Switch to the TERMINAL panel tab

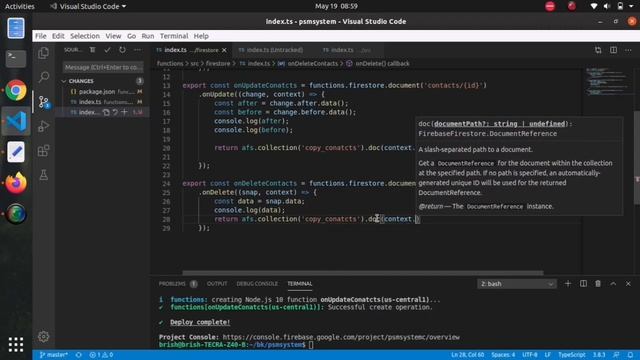pos(299,284)
